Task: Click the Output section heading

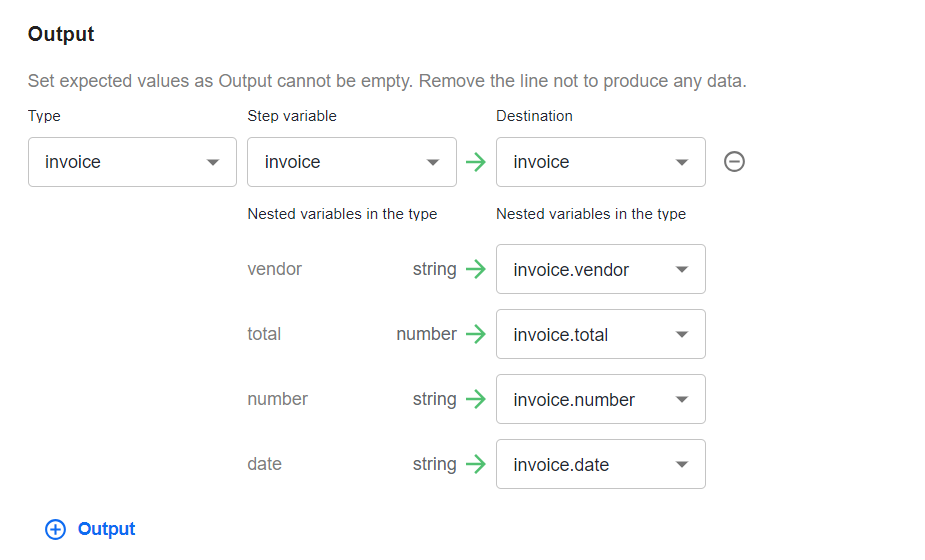Action: click(61, 34)
